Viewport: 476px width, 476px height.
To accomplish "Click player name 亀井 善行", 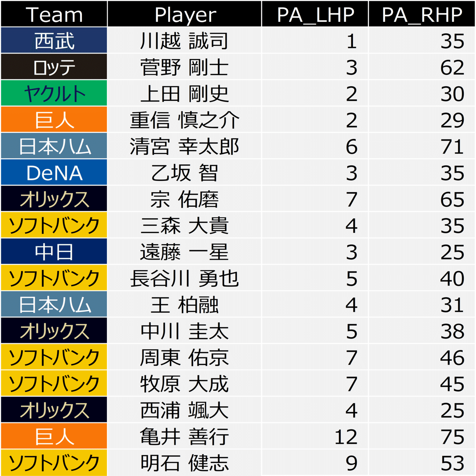I will 184,437.
